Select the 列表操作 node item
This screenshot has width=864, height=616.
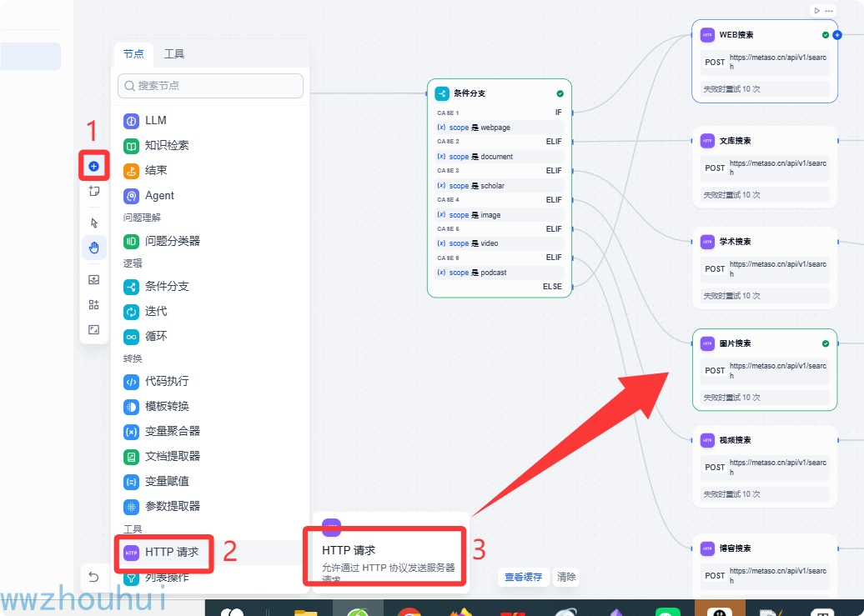[210, 578]
